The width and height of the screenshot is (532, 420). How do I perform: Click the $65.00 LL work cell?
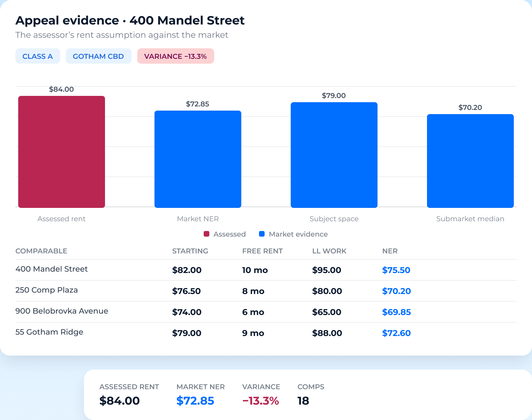[x=327, y=312]
